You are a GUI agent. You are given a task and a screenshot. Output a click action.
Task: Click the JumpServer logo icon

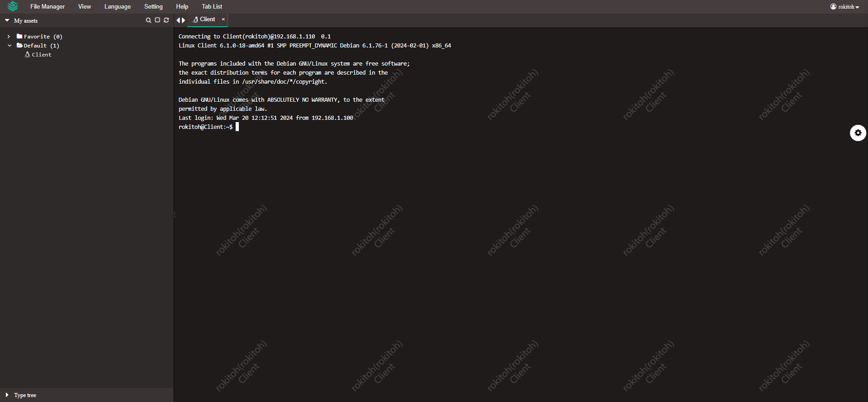[13, 6]
